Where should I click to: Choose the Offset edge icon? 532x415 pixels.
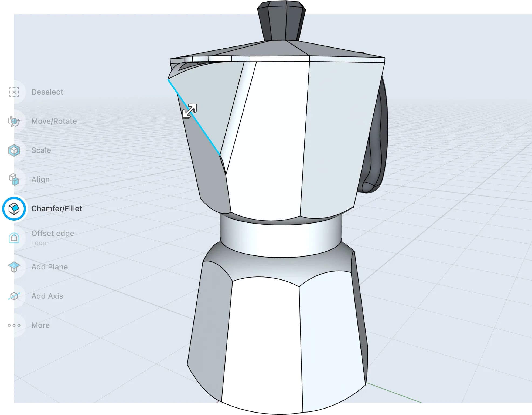[14, 238]
